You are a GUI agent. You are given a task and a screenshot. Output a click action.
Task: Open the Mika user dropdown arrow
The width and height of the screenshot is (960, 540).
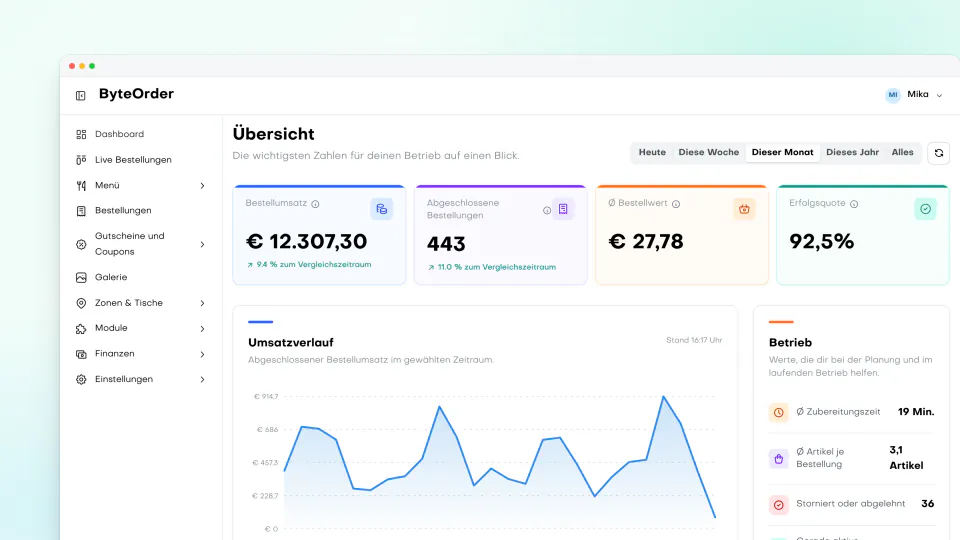click(939, 96)
